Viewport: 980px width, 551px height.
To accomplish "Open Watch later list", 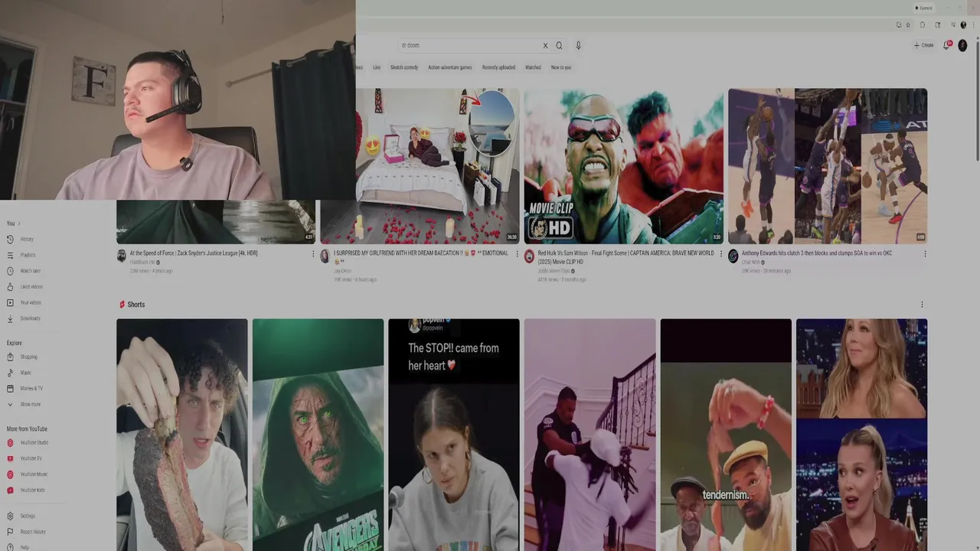I will (24, 271).
